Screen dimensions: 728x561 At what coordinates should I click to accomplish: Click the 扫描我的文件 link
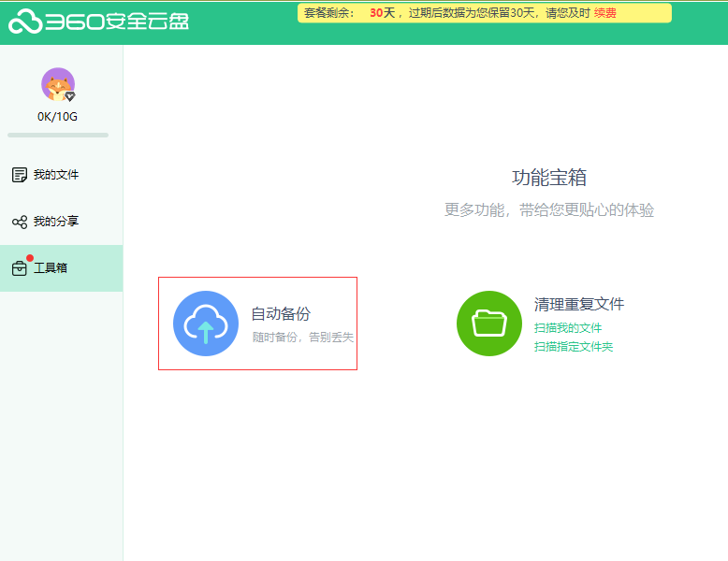(x=568, y=328)
